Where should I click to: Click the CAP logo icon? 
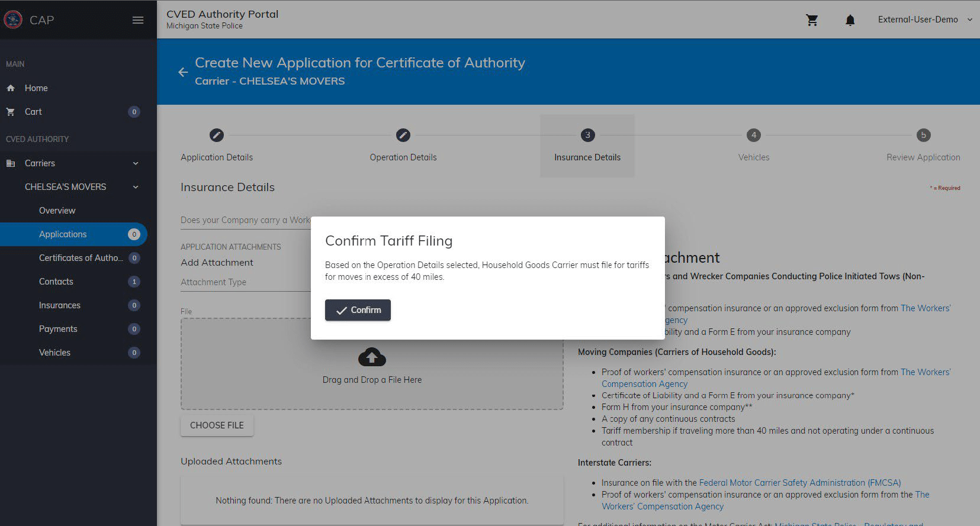13,20
